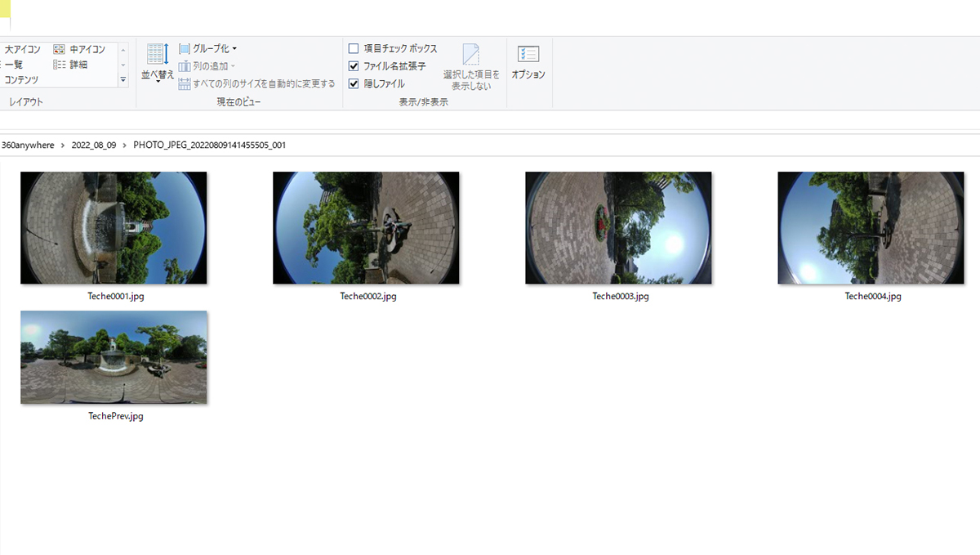980x555 pixels.
Task: Select the レイアウト ribbon group label
Action: 25,101
